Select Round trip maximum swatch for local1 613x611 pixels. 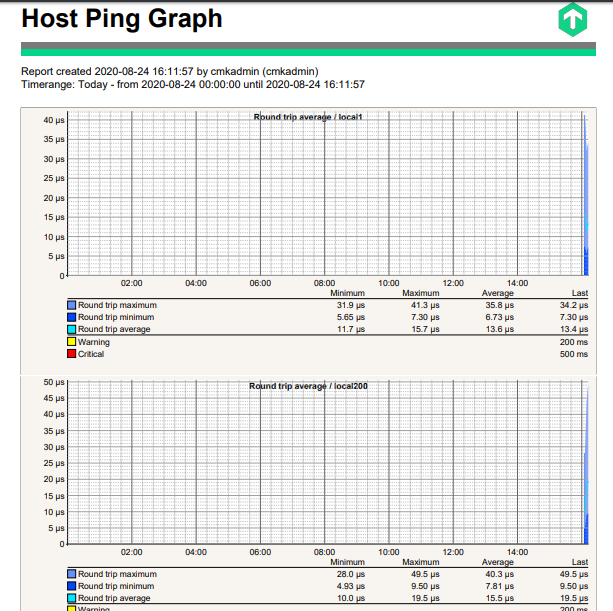[71, 305]
